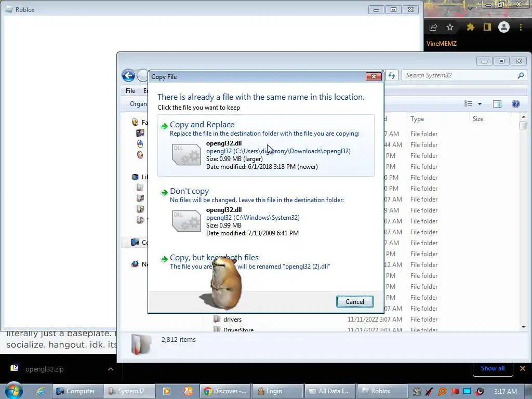Select the drivers folder

(x=232, y=320)
